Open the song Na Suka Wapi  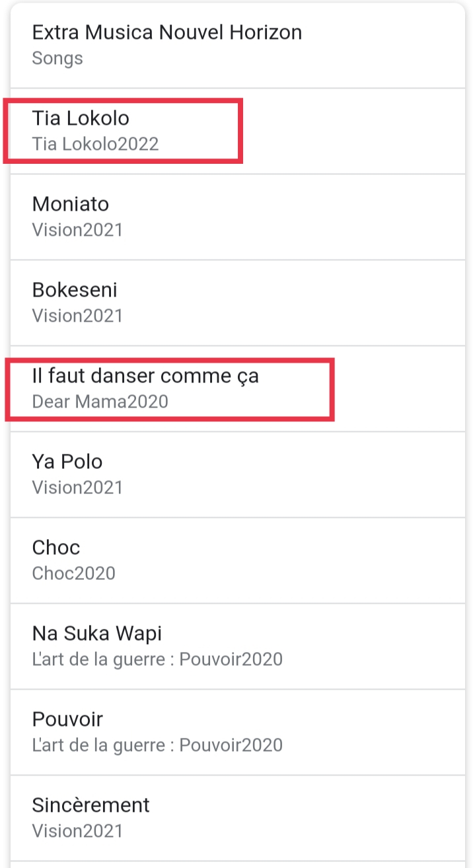[238, 646]
